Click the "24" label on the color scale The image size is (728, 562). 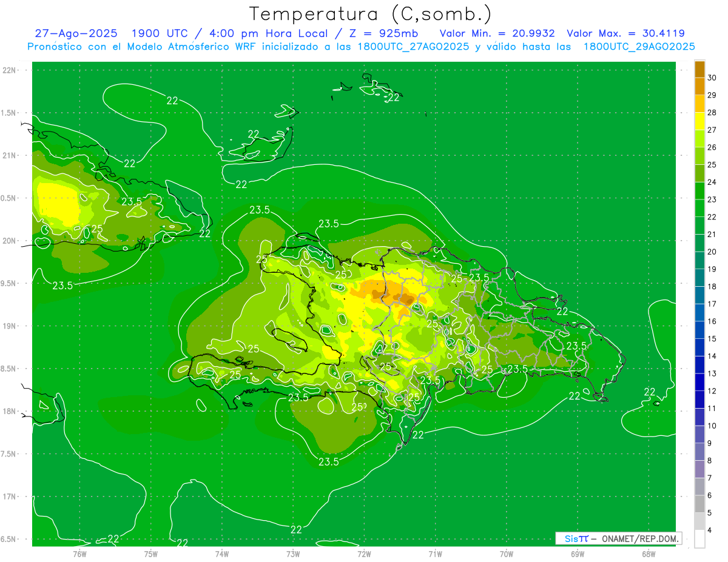[712, 182]
